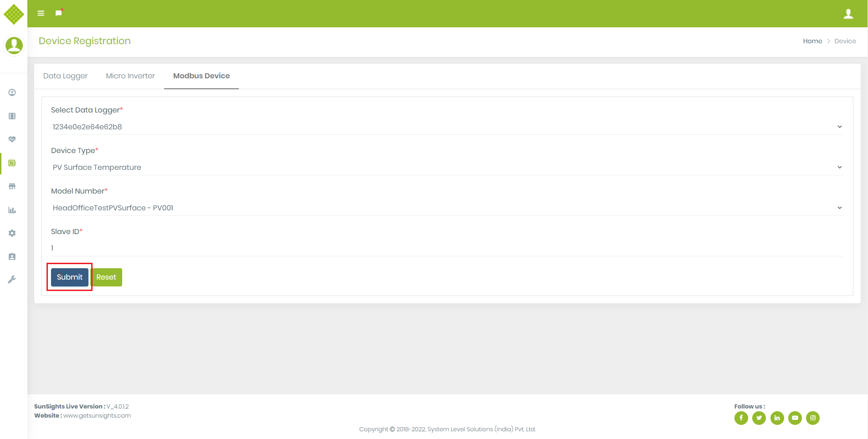Expand the Device Type dropdown

[447, 168]
